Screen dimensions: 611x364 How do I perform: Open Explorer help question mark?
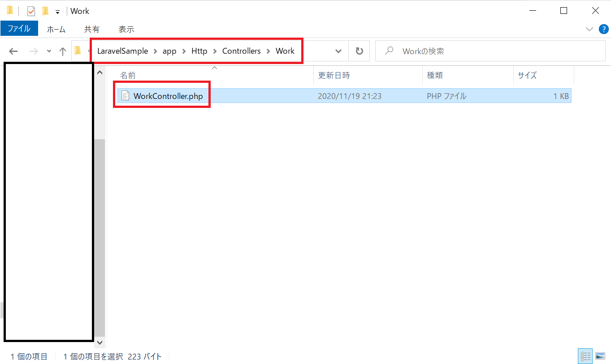click(x=603, y=29)
